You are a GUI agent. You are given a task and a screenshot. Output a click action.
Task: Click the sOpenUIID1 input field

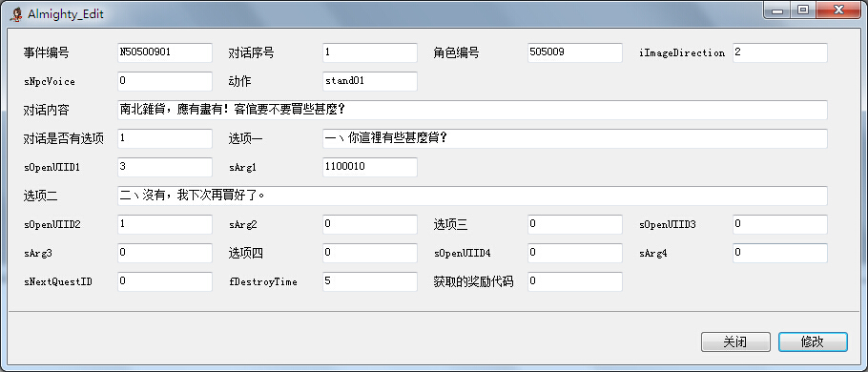tap(165, 167)
